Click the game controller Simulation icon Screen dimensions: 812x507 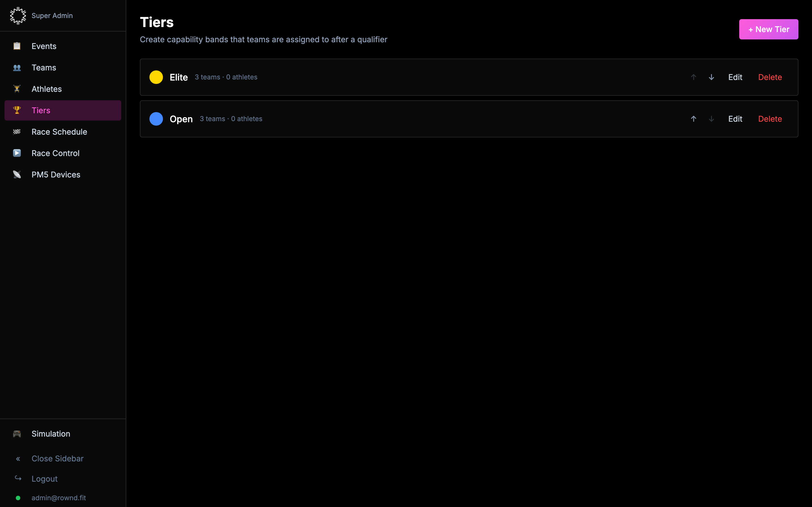tap(17, 433)
